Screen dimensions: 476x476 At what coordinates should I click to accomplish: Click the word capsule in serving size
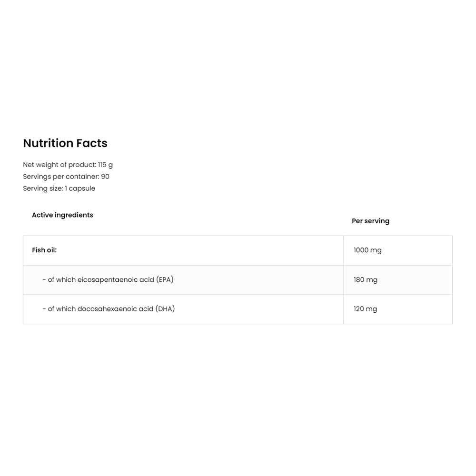point(82,188)
